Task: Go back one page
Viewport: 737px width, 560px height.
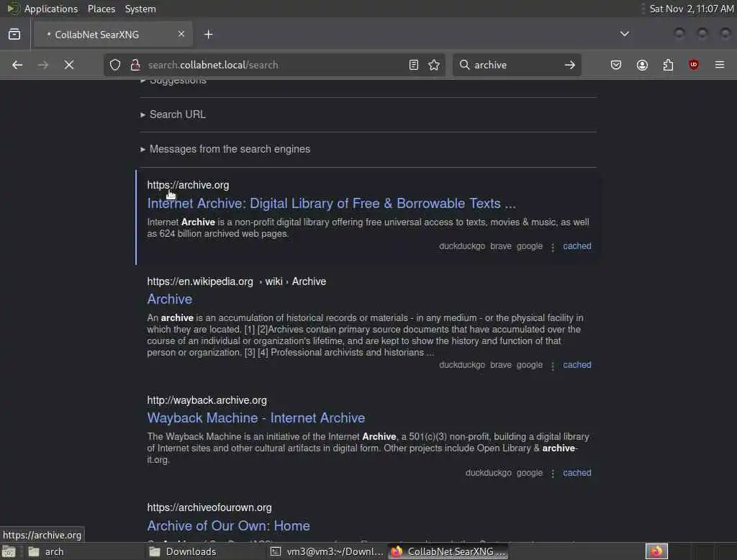Action: (17, 65)
